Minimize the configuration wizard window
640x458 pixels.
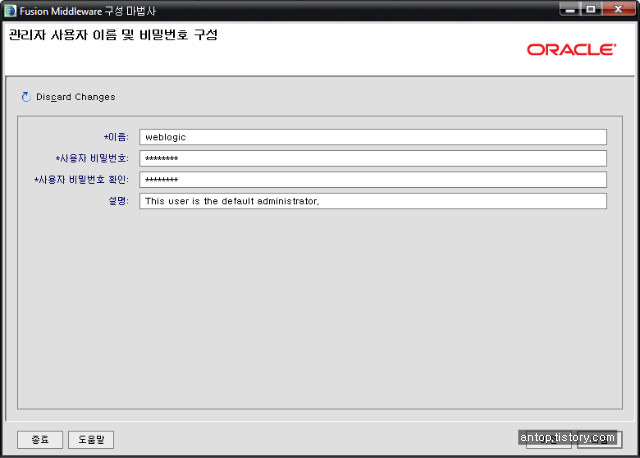click(570, 9)
